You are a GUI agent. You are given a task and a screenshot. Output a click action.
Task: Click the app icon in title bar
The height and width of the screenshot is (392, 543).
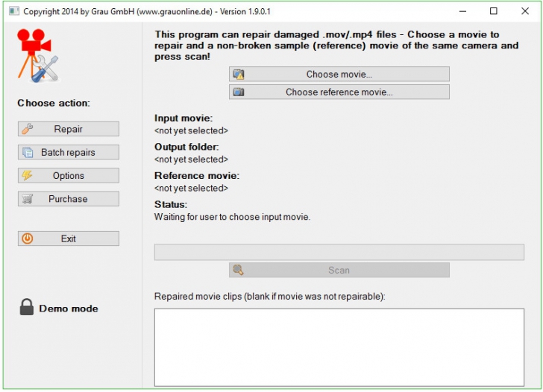click(x=14, y=11)
